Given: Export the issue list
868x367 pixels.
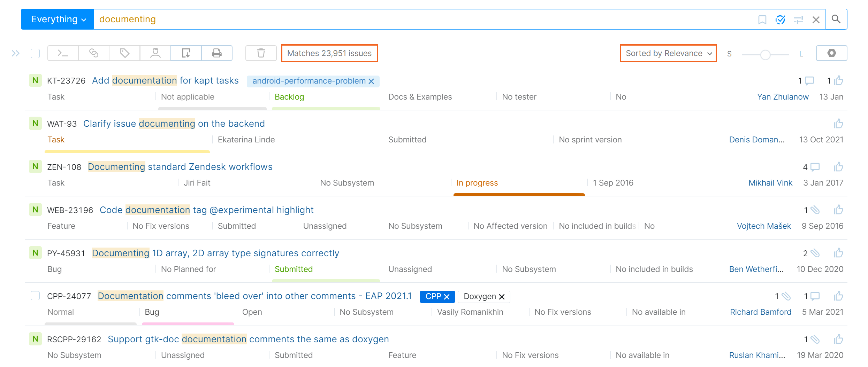Looking at the screenshot, I should coord(186,53).
